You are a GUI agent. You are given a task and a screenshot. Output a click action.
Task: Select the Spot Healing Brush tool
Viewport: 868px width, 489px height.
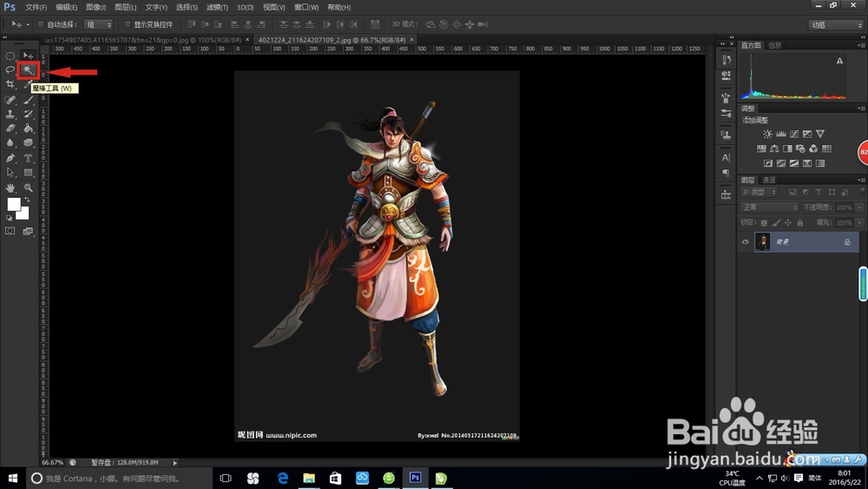(x=10, y=100)
